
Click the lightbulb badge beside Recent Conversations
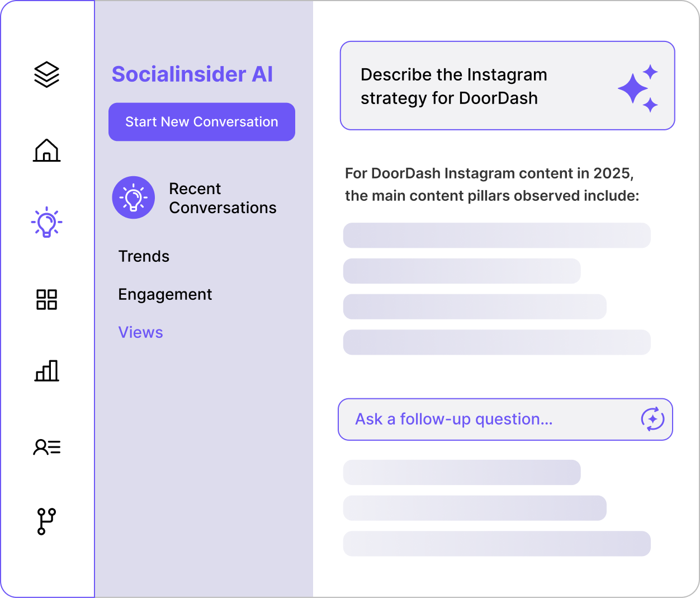[134, 197]
